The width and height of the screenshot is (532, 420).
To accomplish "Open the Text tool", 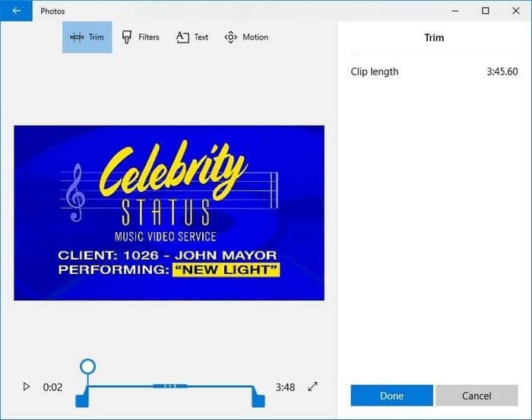I will pos(192,37).
